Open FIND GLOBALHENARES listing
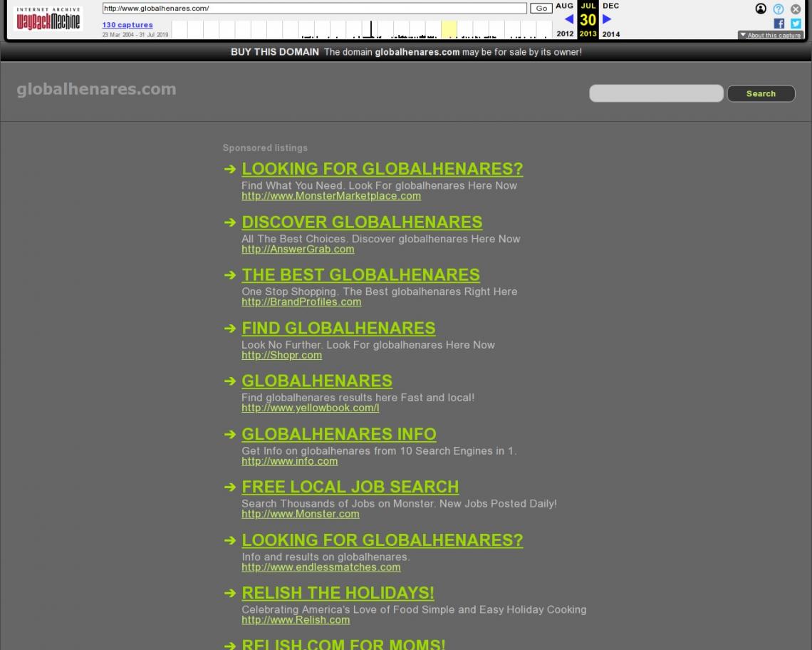Image resolution: width=812 pixels, height=650 pixels. click(338, 329)
